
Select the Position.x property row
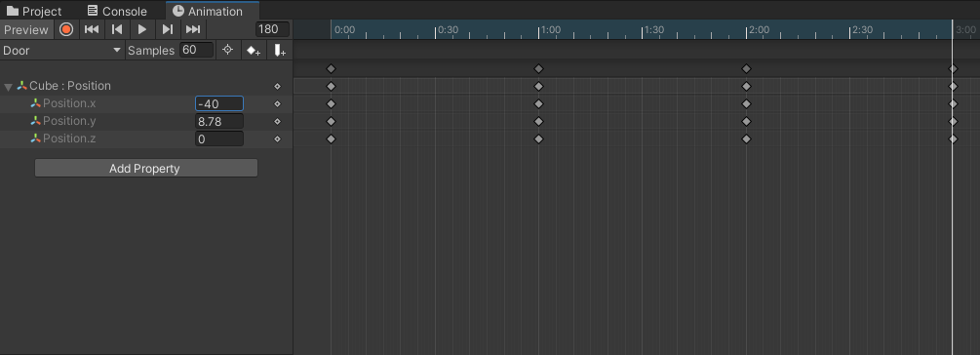(146, 103)
